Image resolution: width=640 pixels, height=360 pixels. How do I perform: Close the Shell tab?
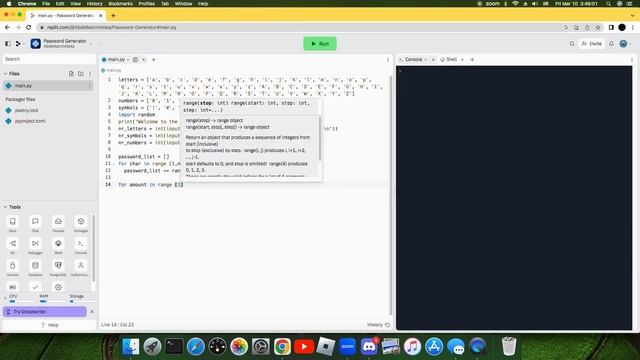click(x=462, y=60)
